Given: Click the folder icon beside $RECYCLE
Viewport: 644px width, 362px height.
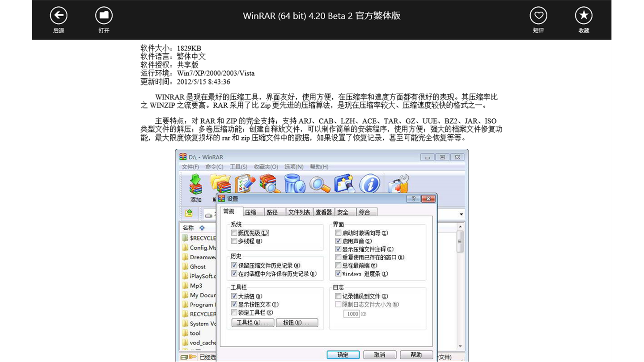Looking at the screenshot, I should [x=185, y=238].
